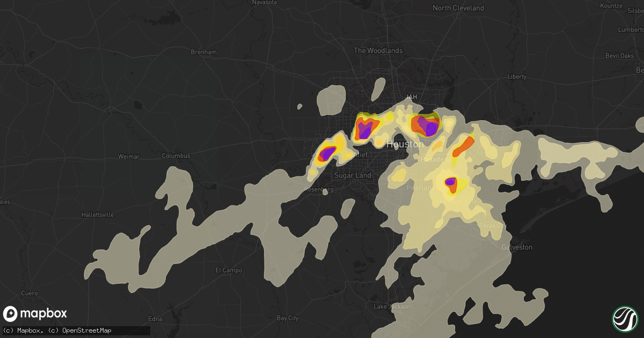
Task: Click the Weimar label
Action: click(x=129, y=157)
